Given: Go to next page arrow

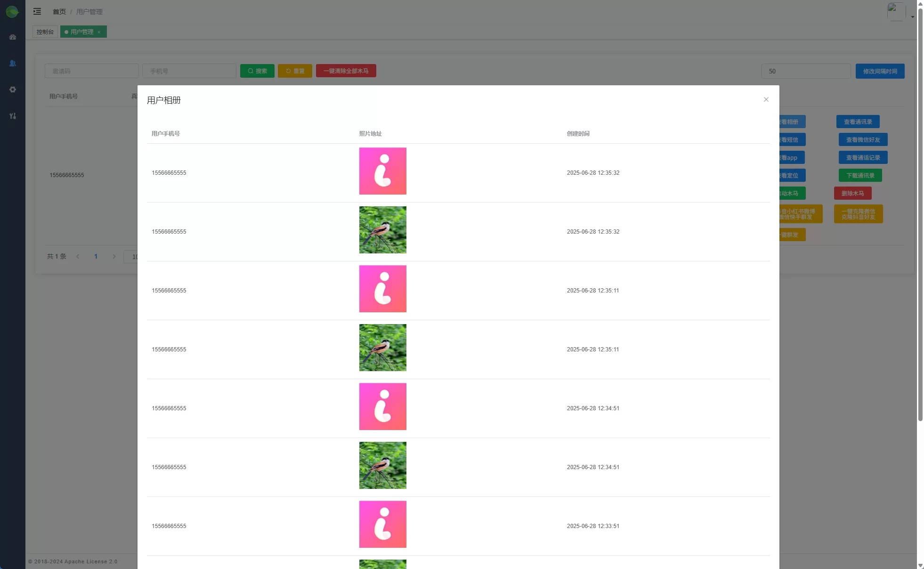Looking at the screenshot, I should [114, 257].
